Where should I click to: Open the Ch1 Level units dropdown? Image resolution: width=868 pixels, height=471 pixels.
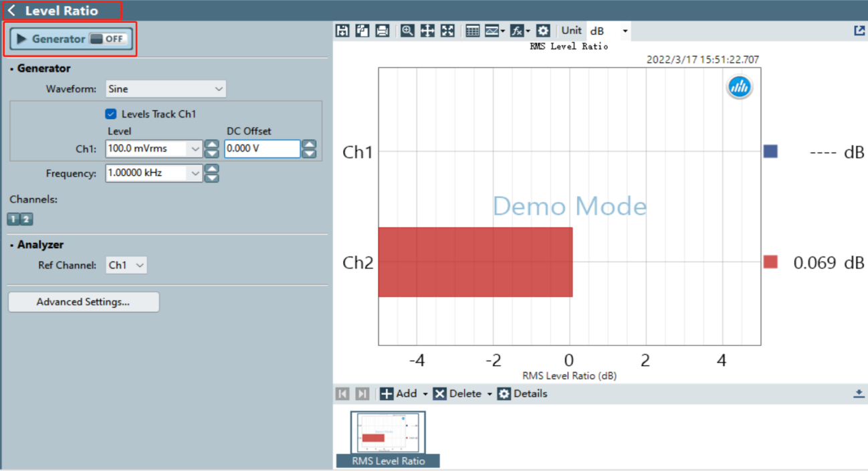(195, 149)
